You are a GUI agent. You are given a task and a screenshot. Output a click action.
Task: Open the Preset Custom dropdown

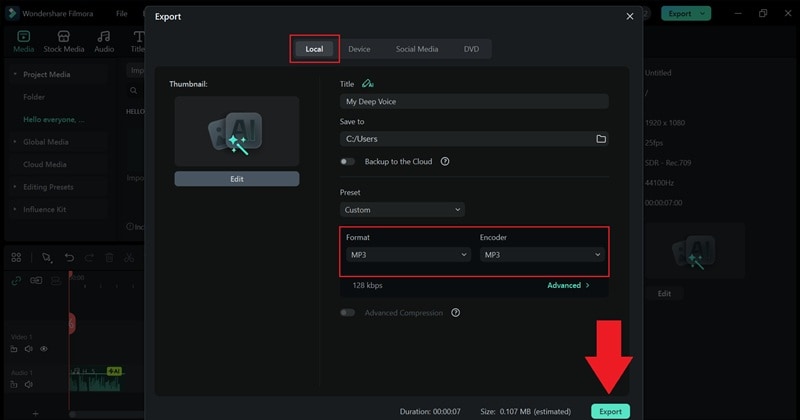[402, 210]
